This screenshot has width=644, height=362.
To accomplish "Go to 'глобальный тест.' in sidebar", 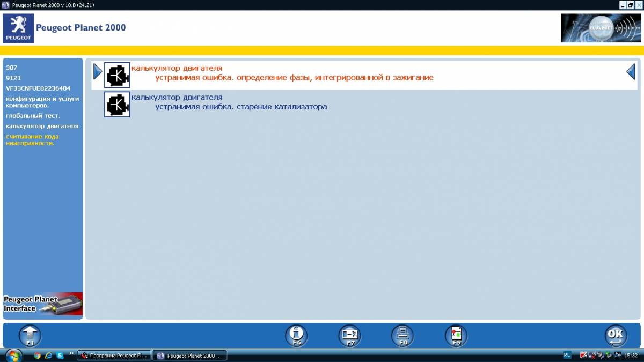I will (33, 116).
